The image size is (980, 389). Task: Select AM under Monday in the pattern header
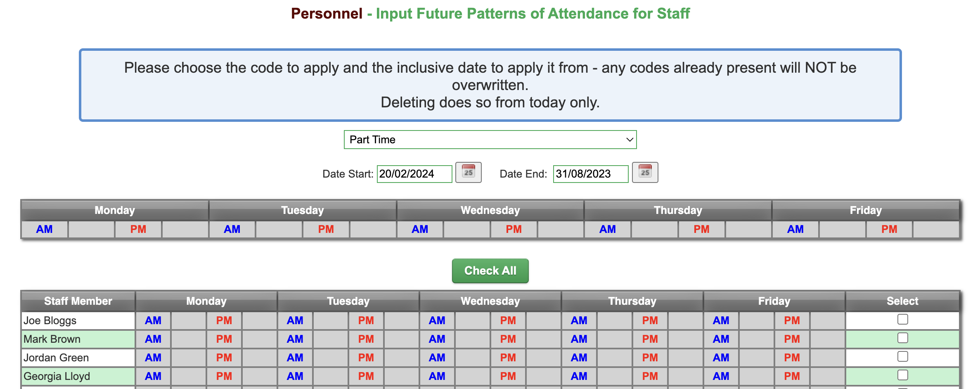click(44, 229)
